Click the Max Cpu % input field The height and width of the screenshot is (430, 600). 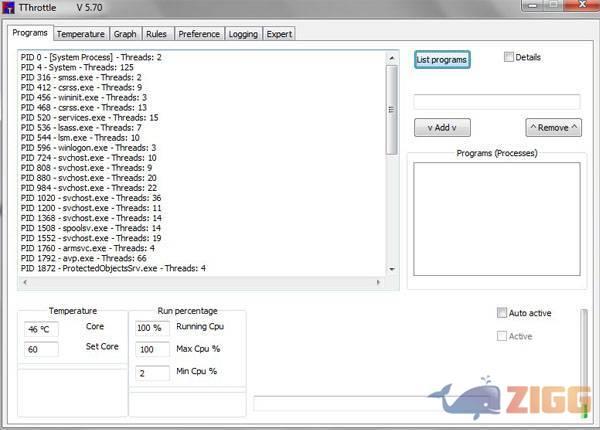[x=152, y=349]
